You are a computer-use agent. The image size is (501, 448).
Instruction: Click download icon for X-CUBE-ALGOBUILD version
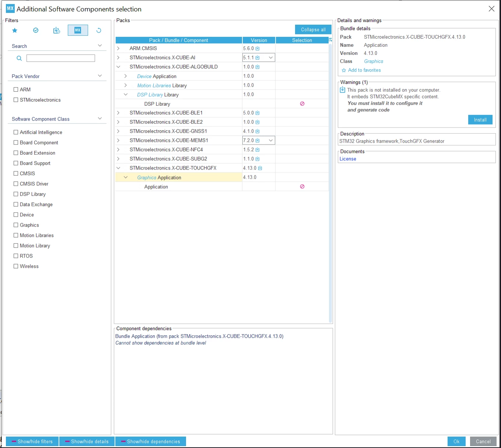[257, 67]
